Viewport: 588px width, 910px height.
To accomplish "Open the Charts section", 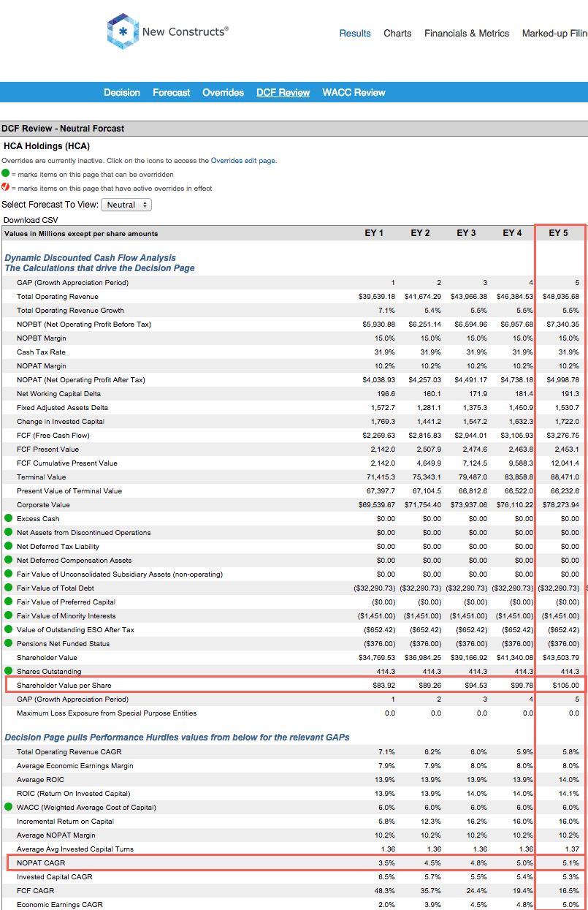I will pyautogui.click(x=397, y=33).
